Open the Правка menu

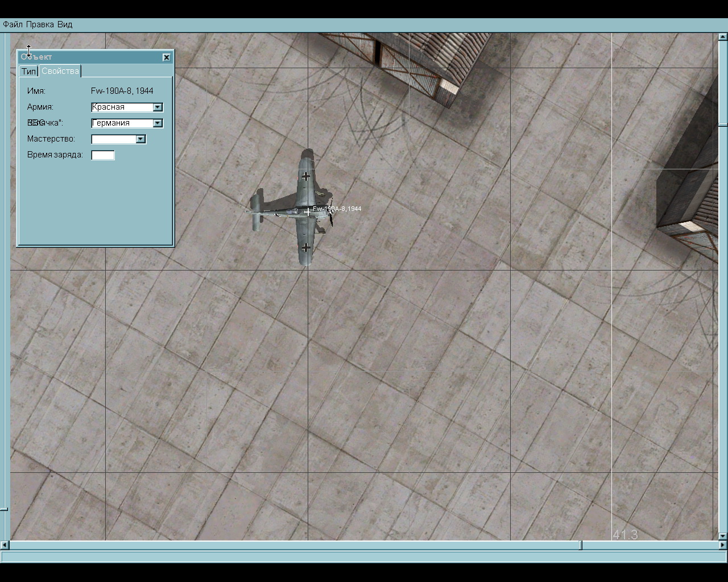[x=40, y=24]
